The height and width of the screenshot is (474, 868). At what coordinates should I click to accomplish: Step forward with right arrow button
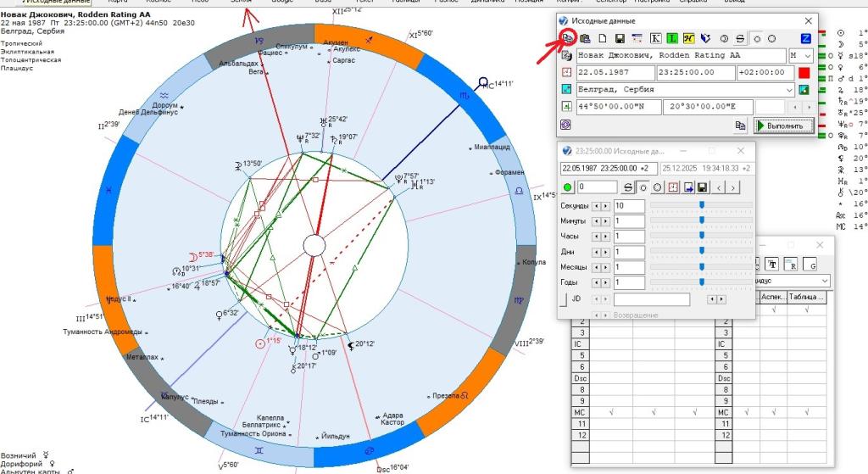click(733, 187)
